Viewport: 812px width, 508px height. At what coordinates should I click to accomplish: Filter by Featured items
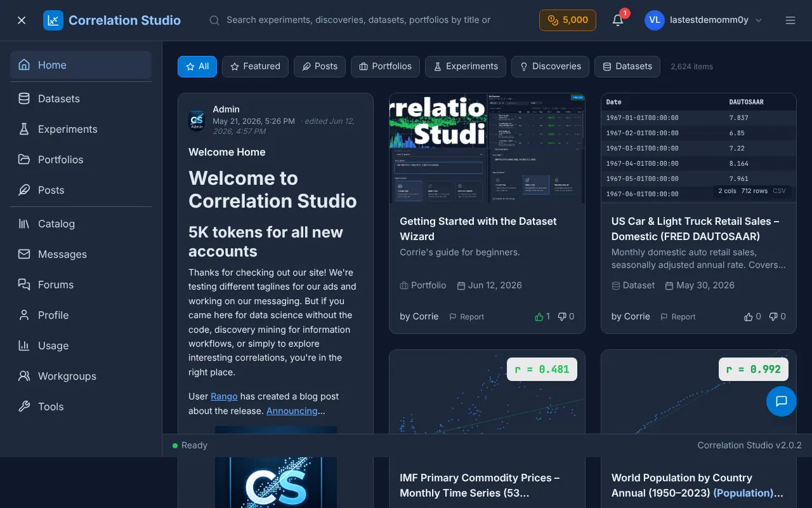tap(255, 67)
